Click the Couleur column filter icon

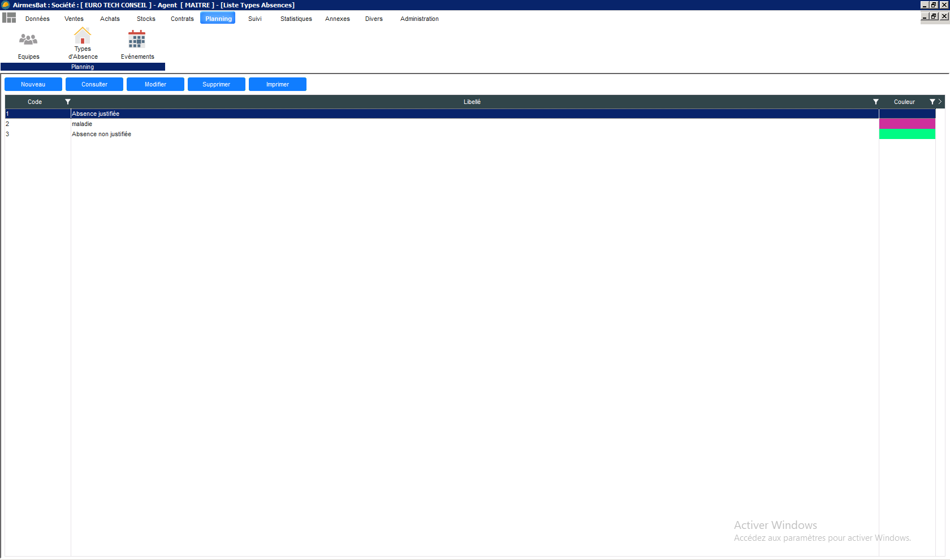pyautogui.click(x=932, y=102)
